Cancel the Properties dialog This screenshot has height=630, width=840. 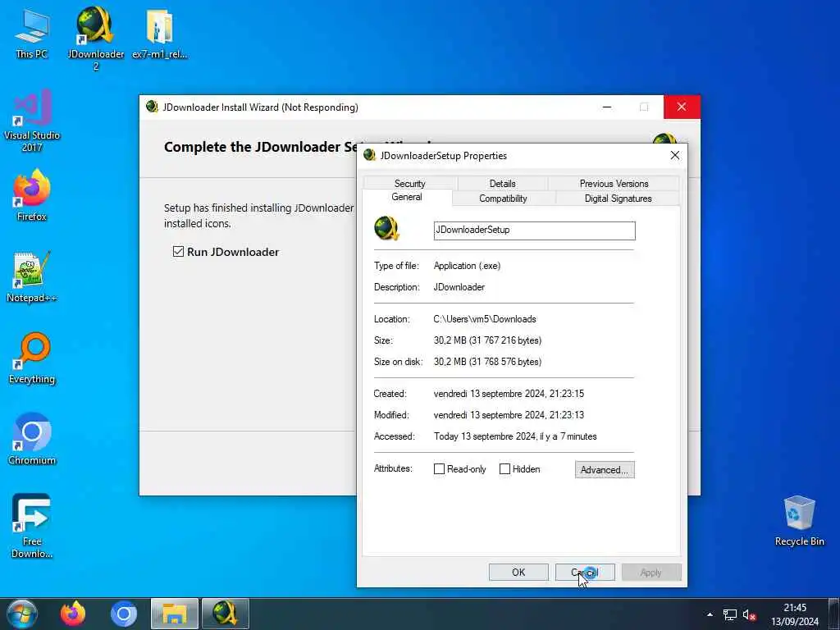[x=585, y=572]
